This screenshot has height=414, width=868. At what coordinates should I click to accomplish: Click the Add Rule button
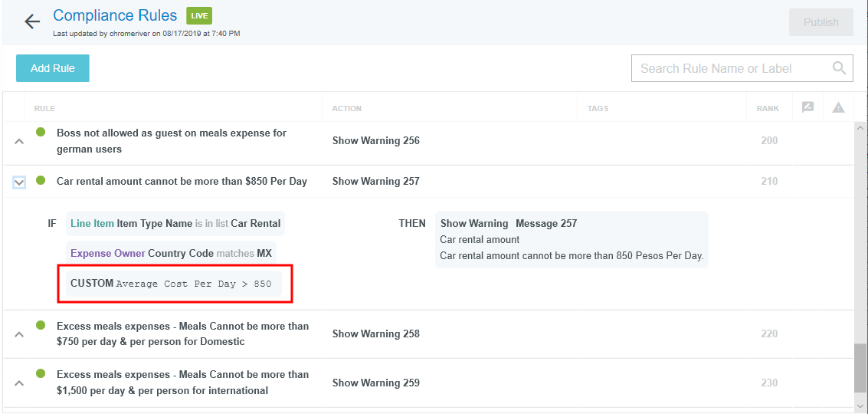tap(53, 68)
